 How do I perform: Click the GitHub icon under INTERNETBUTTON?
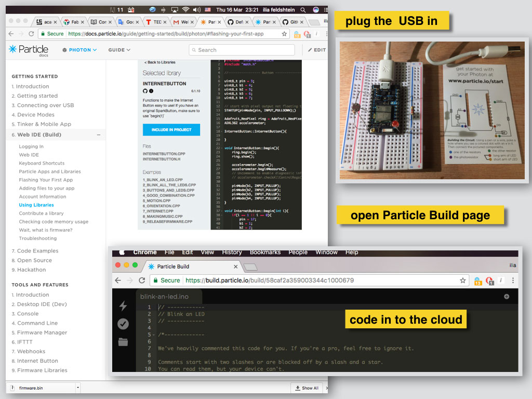click(x=145, y=91)
